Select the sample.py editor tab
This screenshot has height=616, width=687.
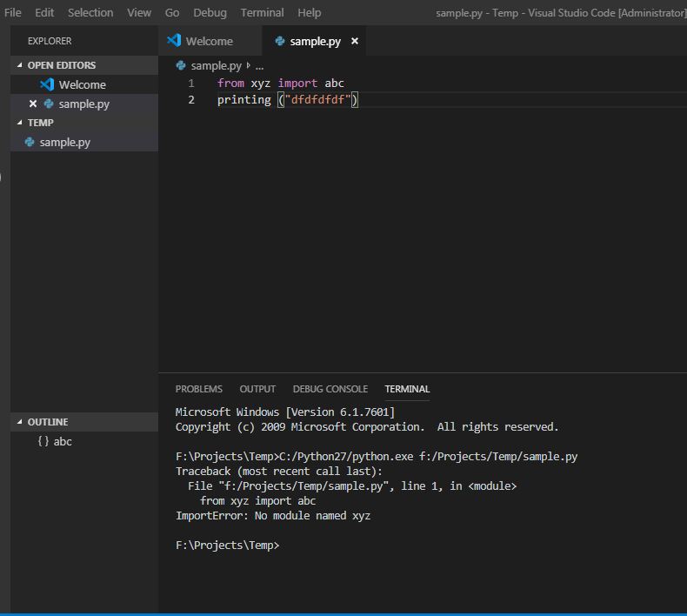[x=315, y=41]
